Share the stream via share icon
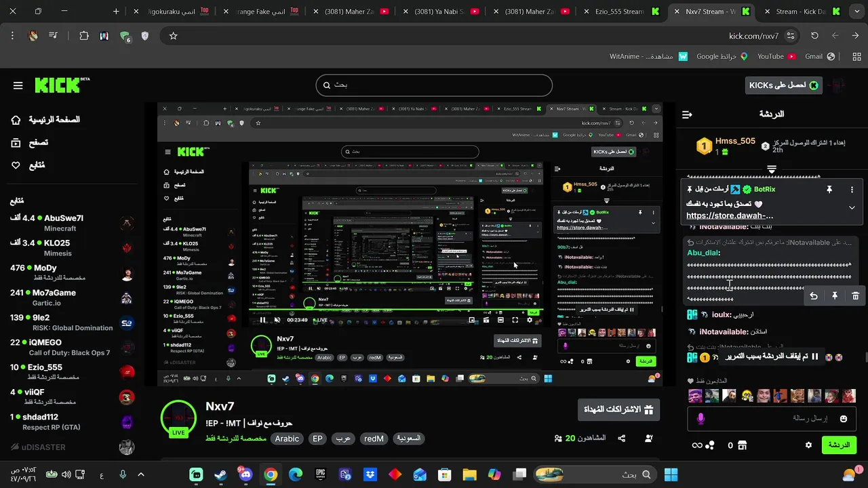Image resolution: width=868 pixels, height=488 pixels. (622, 439)
